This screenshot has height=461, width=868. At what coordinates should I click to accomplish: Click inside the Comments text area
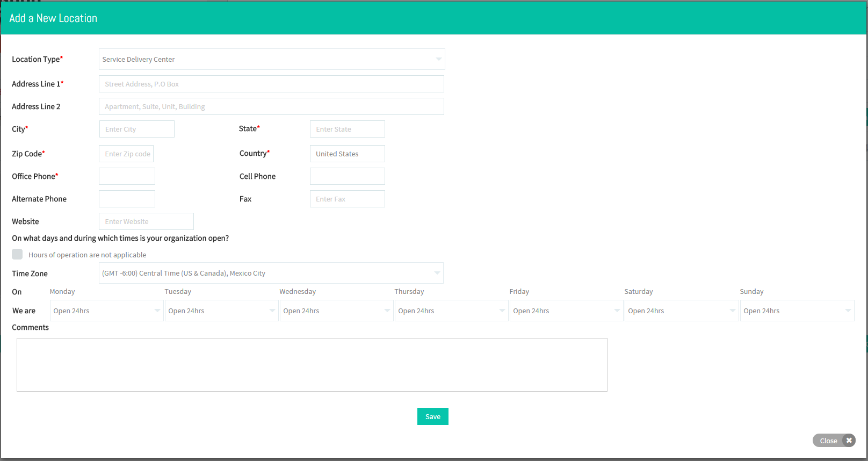point(312,365)
